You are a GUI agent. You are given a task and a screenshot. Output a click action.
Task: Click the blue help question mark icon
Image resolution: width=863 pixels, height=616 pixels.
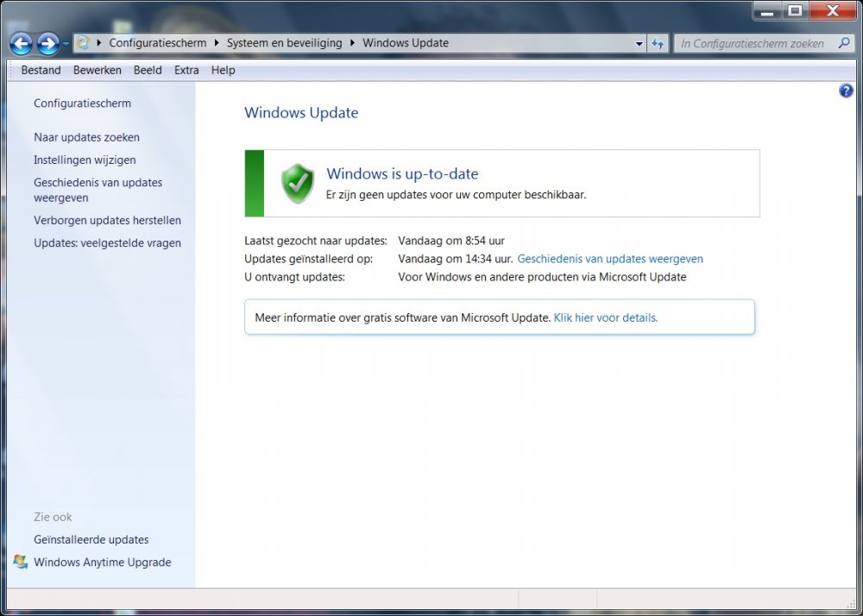(846, 91)
